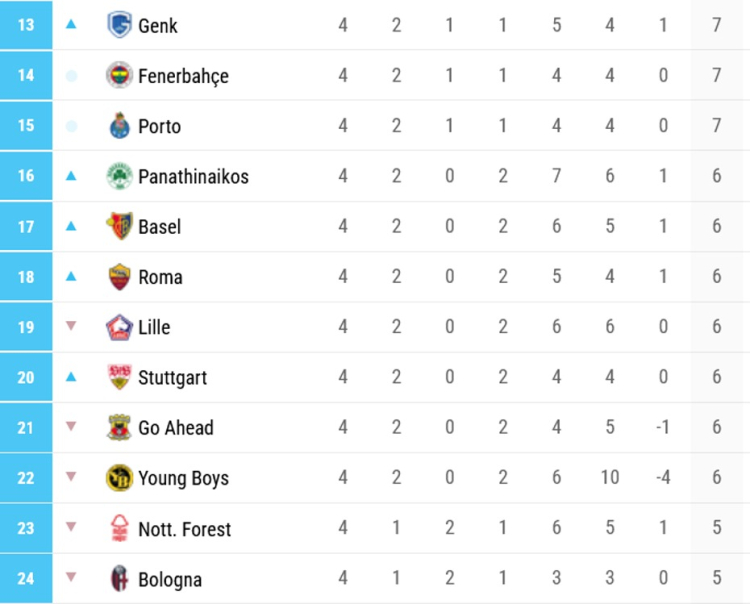Click Roma's points total cell
Image resolution: width=750 pixels, height=604 pixels.
click(x=717, y=277)
